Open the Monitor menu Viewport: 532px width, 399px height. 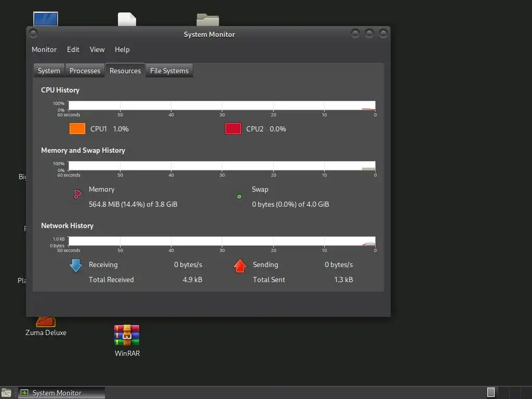44,49
